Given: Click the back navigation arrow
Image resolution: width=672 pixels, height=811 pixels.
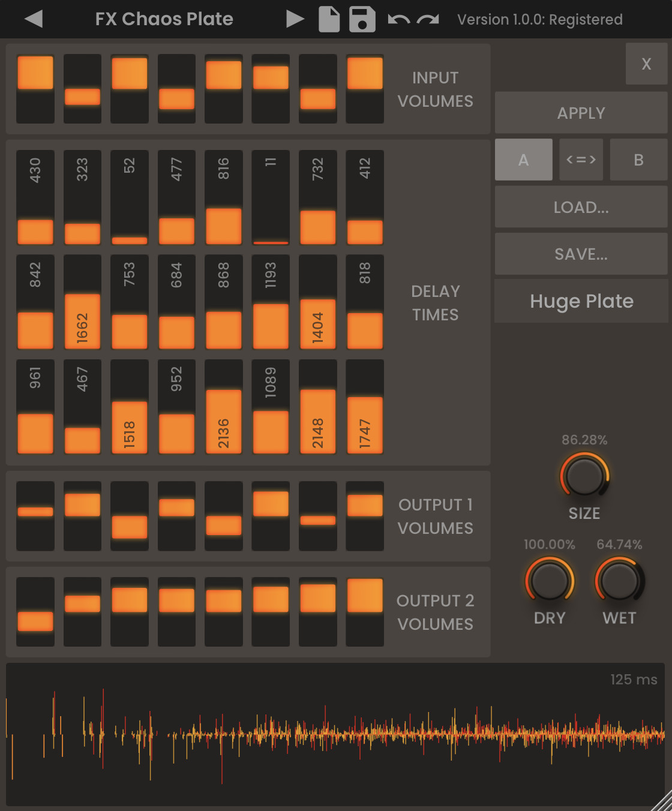Looking at the screenshot, I should click(34, 19).
